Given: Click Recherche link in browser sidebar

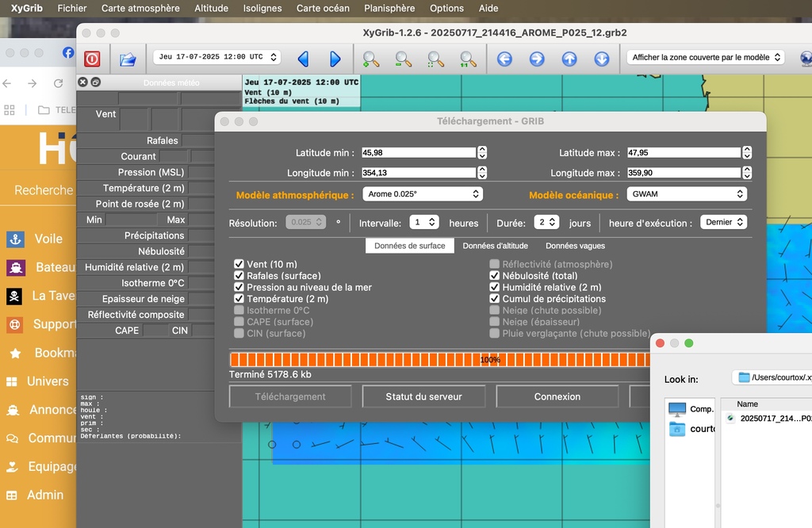Looking at the screenshot, I should [44, 190].
